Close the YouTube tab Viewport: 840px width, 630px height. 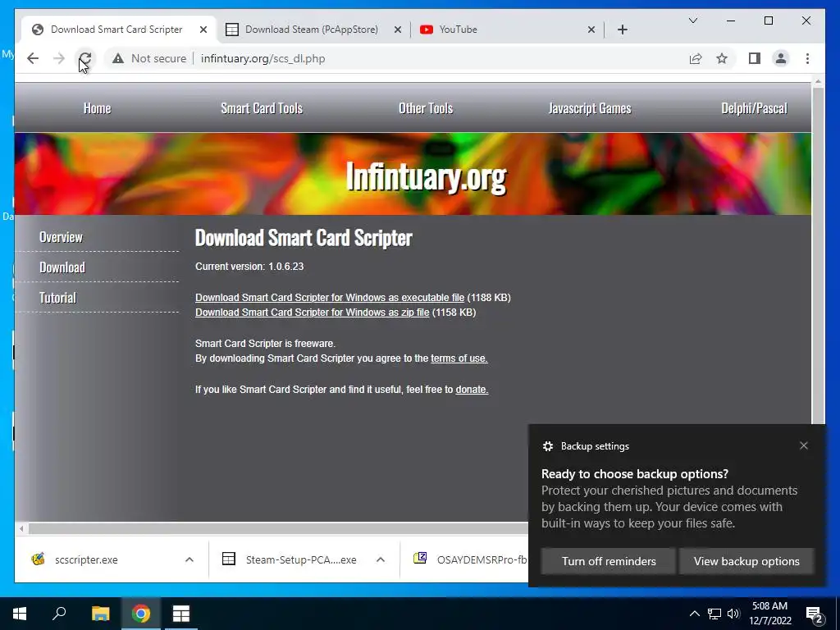pos(591,30)
